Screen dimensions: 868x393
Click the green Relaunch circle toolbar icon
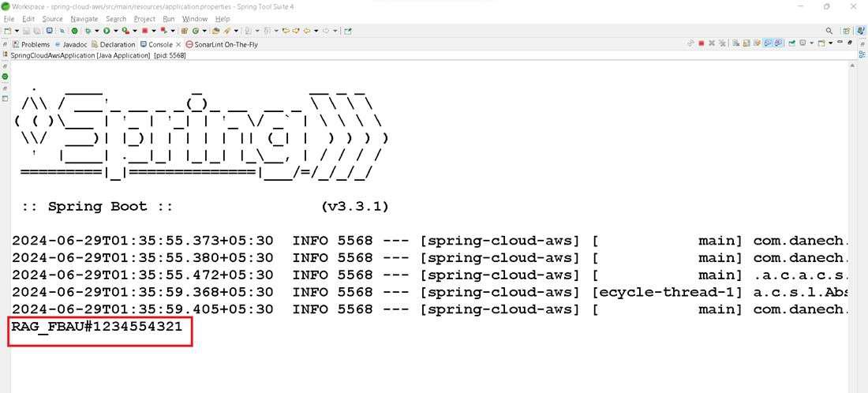click(74, 31)
